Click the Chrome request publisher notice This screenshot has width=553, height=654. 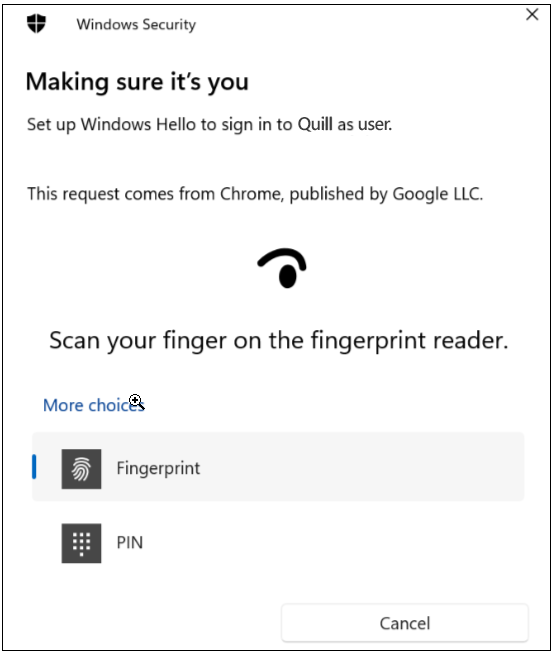(x=255, y=194)
